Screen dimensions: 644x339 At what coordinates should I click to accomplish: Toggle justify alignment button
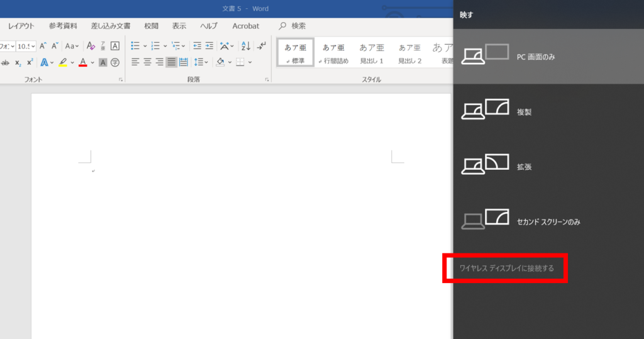click(x=171, y=62)
